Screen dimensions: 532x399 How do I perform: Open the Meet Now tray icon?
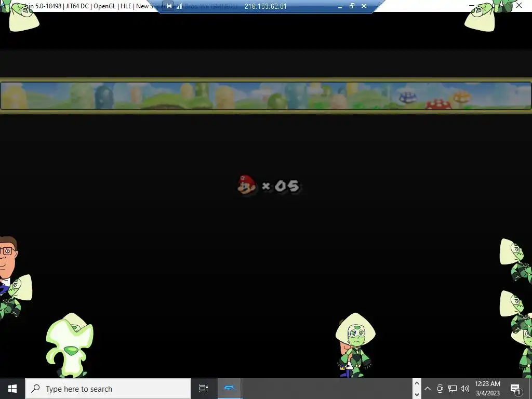(440, 389)
